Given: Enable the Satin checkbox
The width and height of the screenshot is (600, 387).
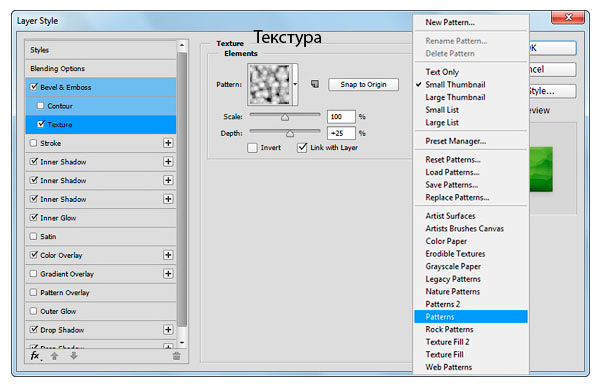Looking at the screenshot, I should coord(34,236).
